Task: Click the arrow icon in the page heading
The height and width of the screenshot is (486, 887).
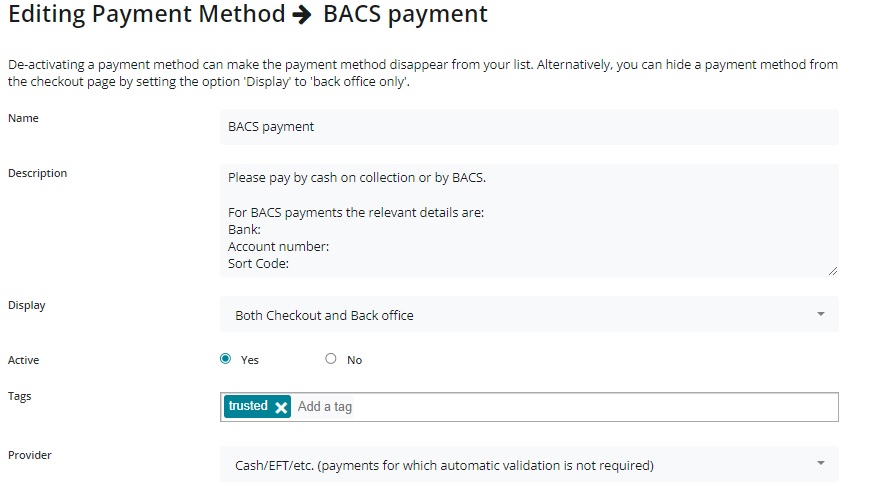Action: [x=304, y=15]
